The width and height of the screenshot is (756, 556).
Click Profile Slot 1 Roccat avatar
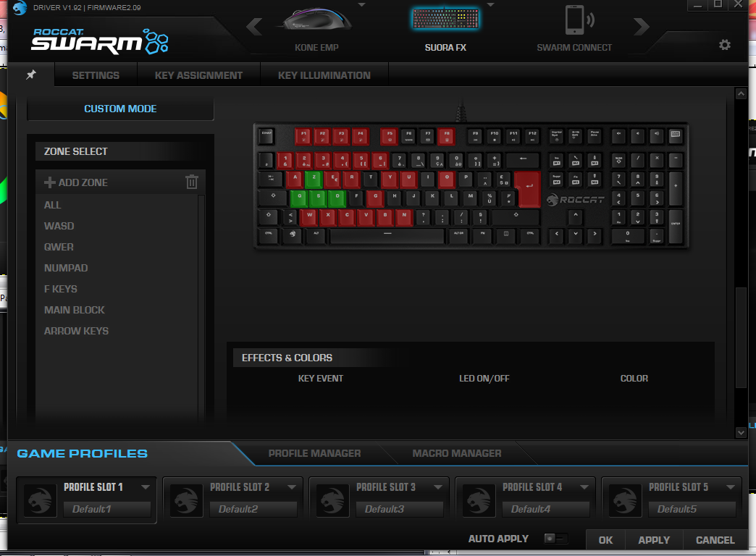pyautogui.click(x=41, y=500)
